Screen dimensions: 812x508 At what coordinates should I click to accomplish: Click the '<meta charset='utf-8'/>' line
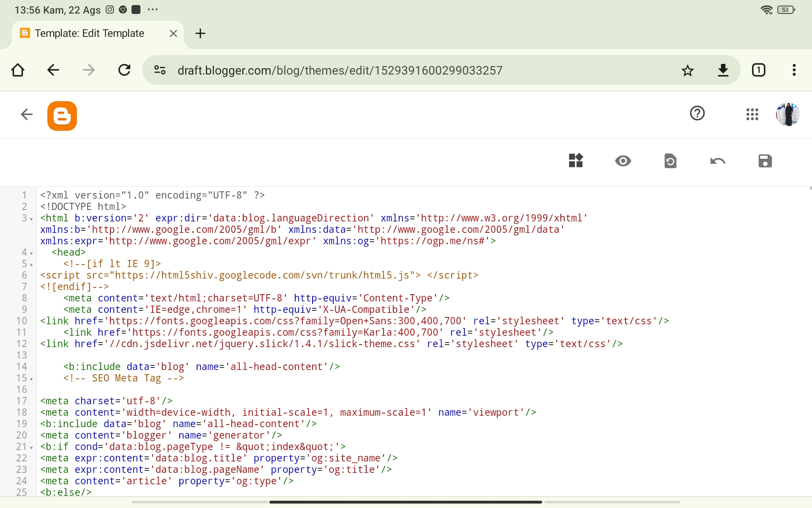tap(106, 401)
